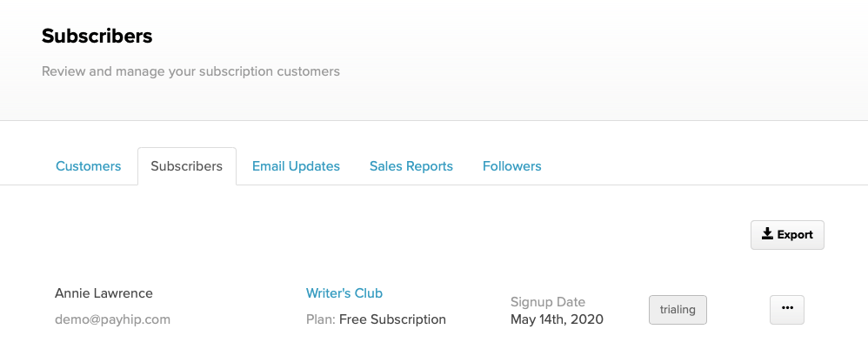Open the Writer's Club product link
Viewport: 868px width, 356px height.
point(344,292)
